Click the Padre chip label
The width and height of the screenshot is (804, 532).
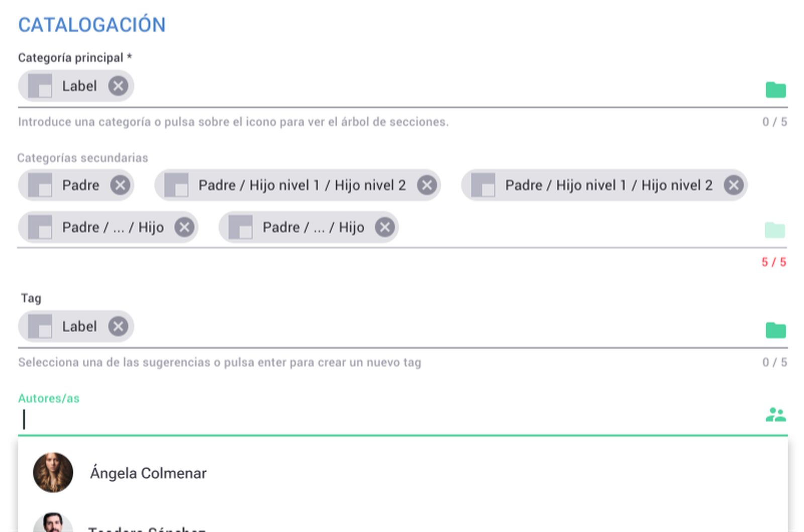click(x=80, y=185)
